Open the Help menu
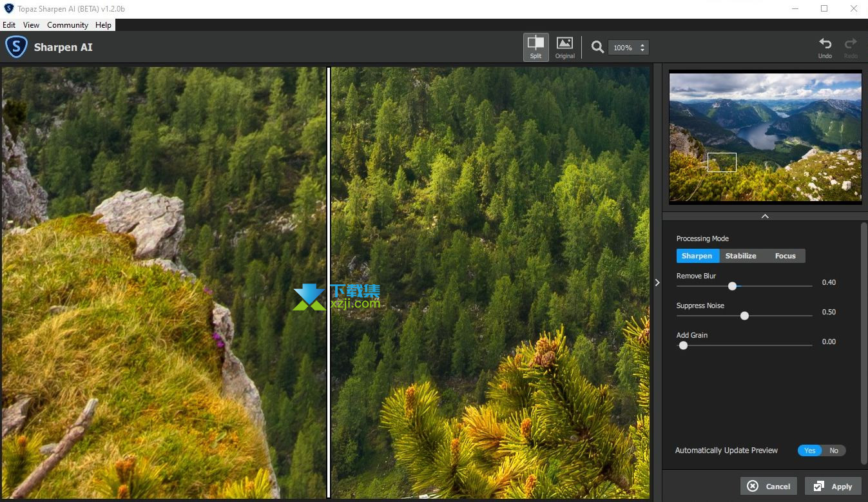Image resolution: width=868 pixels, height=502 pixels. 103,25
